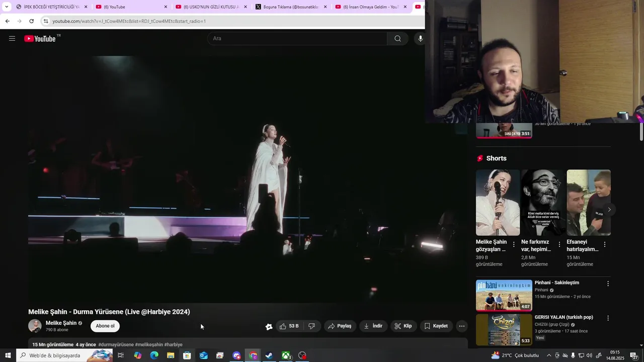The width and height of the screenshot is (644, 362).
Task: Open File Explorer from the taskbar
Action: coord(171,355)
